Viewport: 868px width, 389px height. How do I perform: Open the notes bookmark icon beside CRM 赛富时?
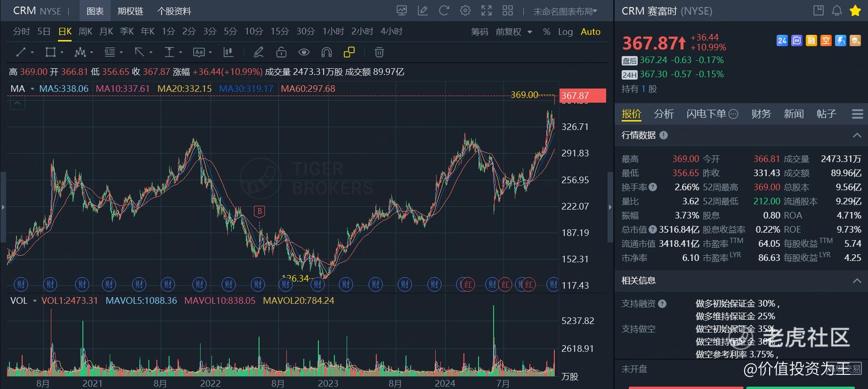click(819, 10)
